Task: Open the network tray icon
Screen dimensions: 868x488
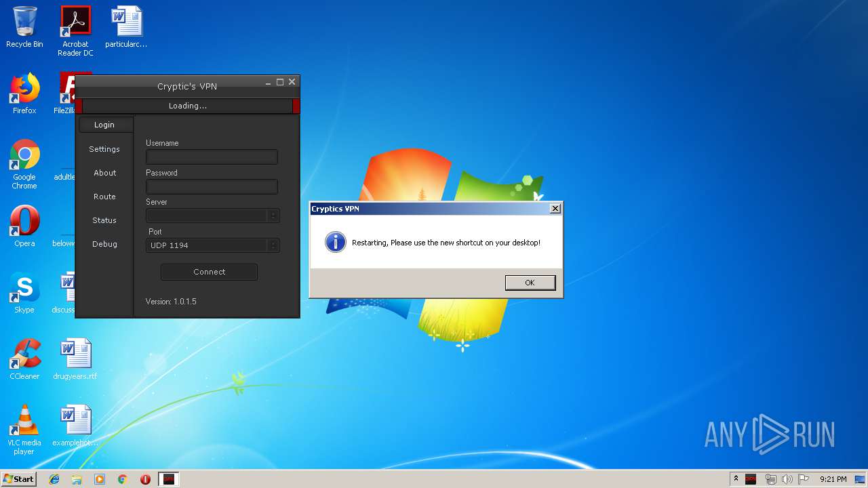Action: (x=771, y=479)
